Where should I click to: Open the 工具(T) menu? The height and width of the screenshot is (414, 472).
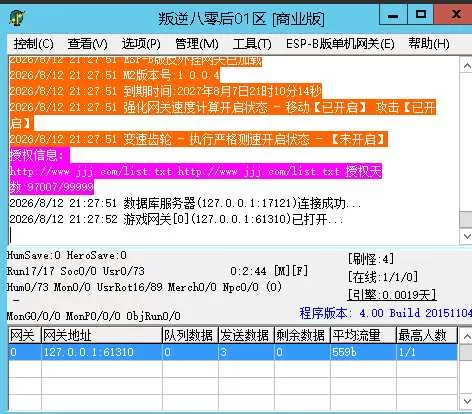252,44
